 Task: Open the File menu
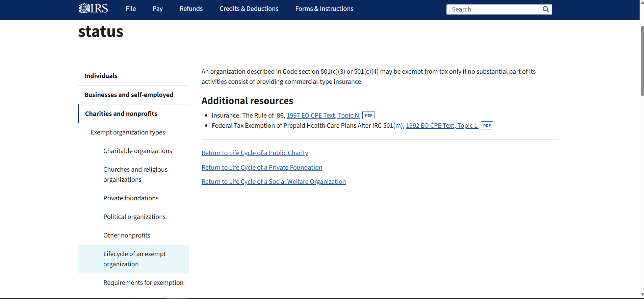pyautogui.click(x=131, y=9)
